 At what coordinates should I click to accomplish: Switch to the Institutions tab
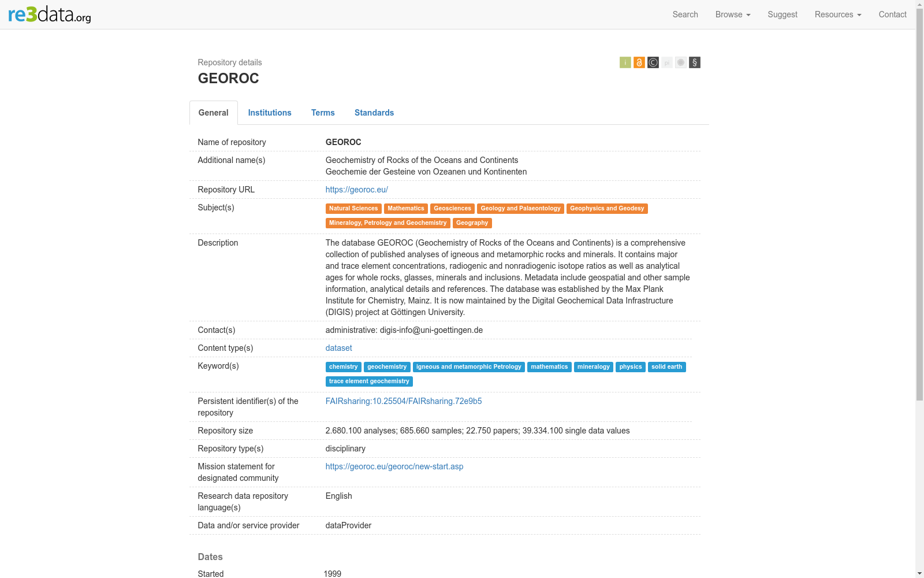tap(270, 113)
